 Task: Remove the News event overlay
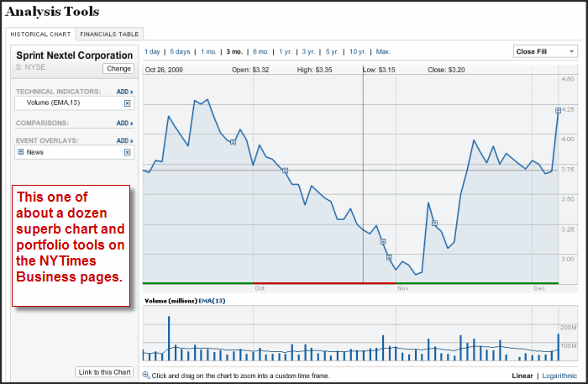tap(127, 152)
